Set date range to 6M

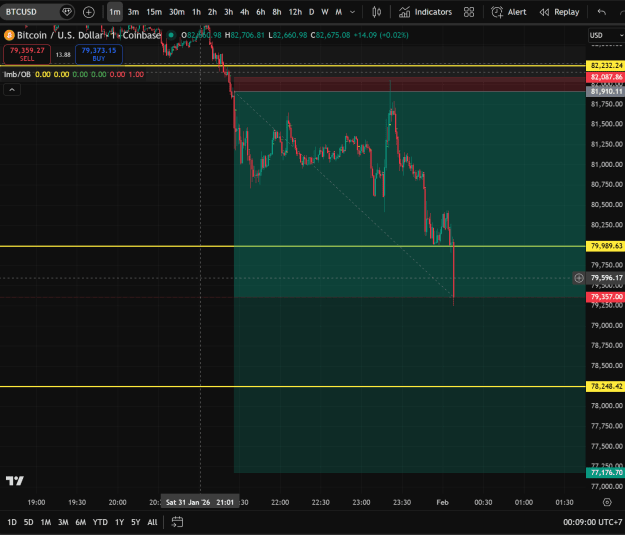click(x=81, y=522)
